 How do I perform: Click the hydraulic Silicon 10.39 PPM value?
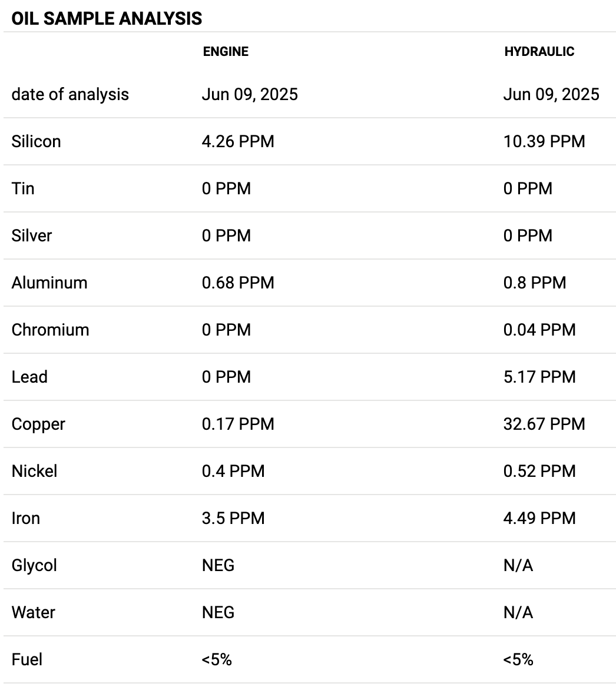(x=544, y=142)
